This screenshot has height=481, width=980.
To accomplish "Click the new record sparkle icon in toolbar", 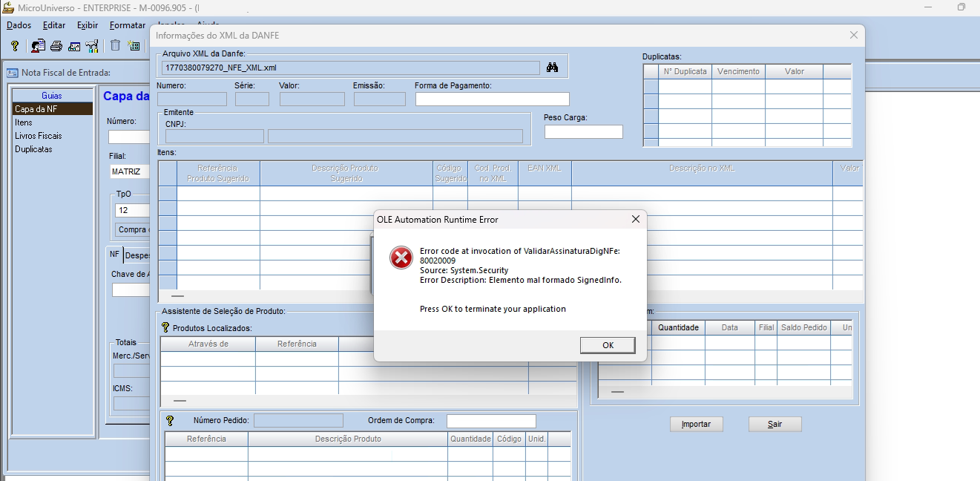I will click(134, 46).
